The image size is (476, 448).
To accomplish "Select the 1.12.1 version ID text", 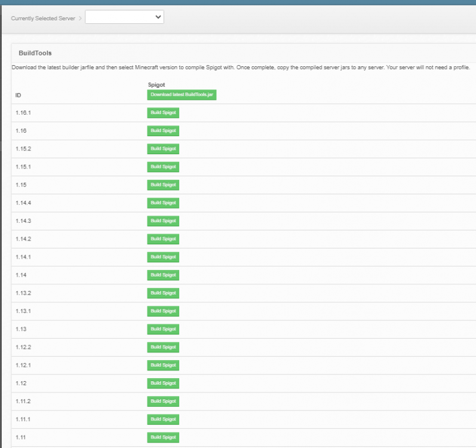I will tap(23, 365).
